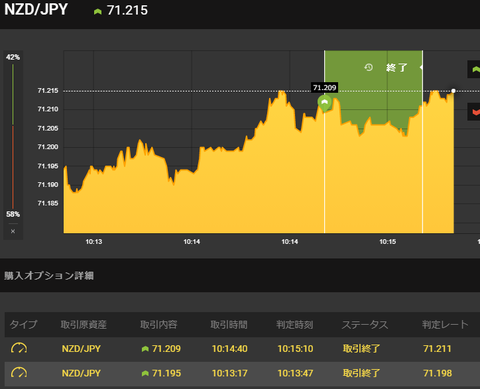Click the 終了 label in green zone
480x389 pixels.
coord(397,68)
